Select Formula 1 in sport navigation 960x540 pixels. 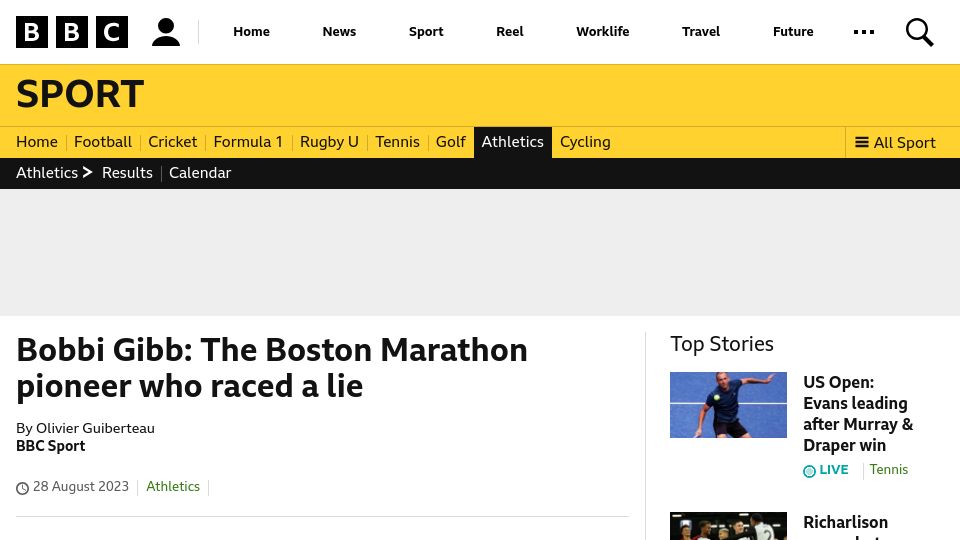point(248,142)
